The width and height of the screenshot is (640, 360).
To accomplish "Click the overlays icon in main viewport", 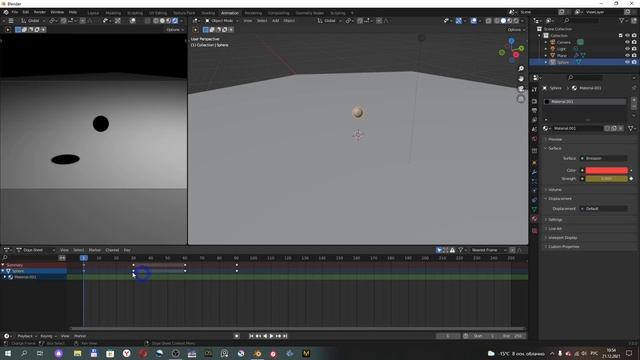I will click(473, 21).
